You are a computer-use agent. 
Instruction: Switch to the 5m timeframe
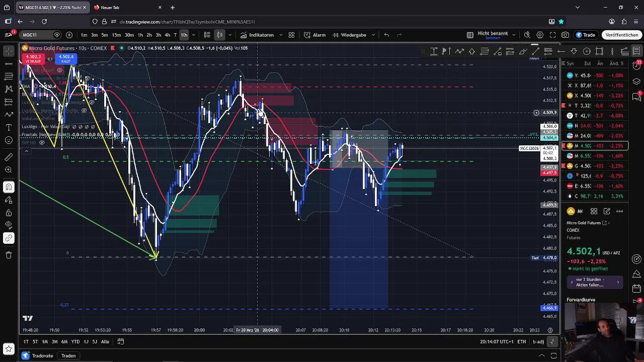click(x=105, y=35)
